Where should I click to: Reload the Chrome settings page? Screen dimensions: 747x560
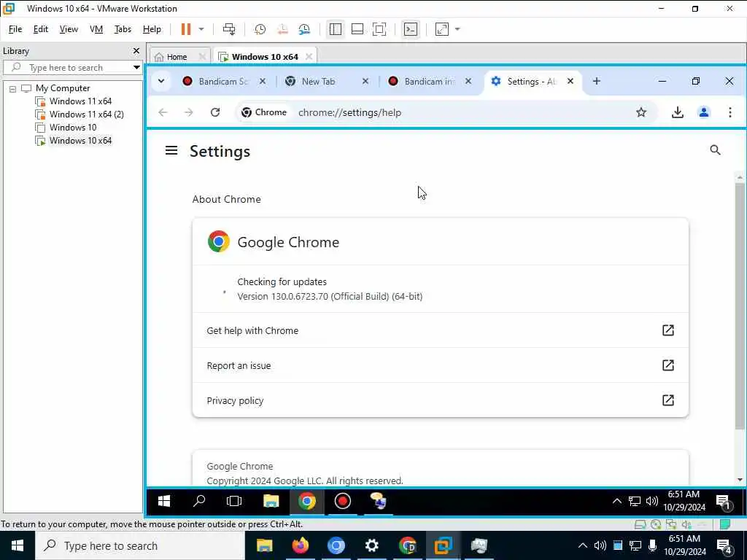pyautogui.click(x=215, y=112)
